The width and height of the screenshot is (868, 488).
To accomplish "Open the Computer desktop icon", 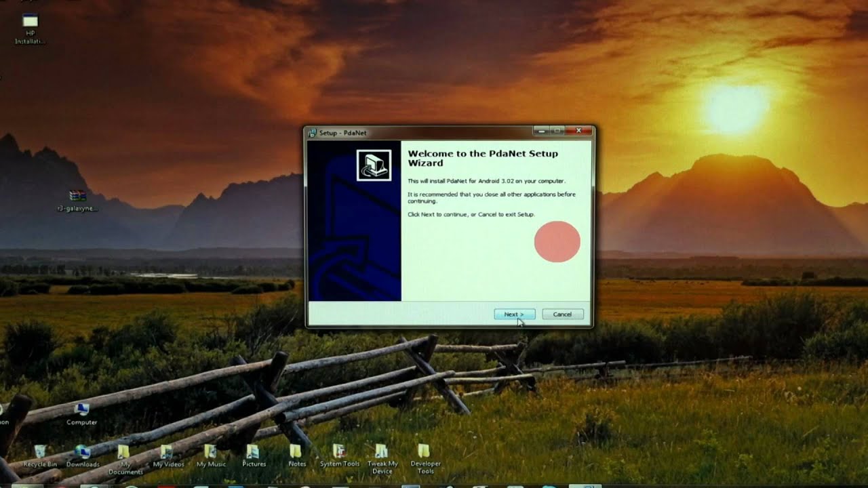I will click(x=81, y=414).
